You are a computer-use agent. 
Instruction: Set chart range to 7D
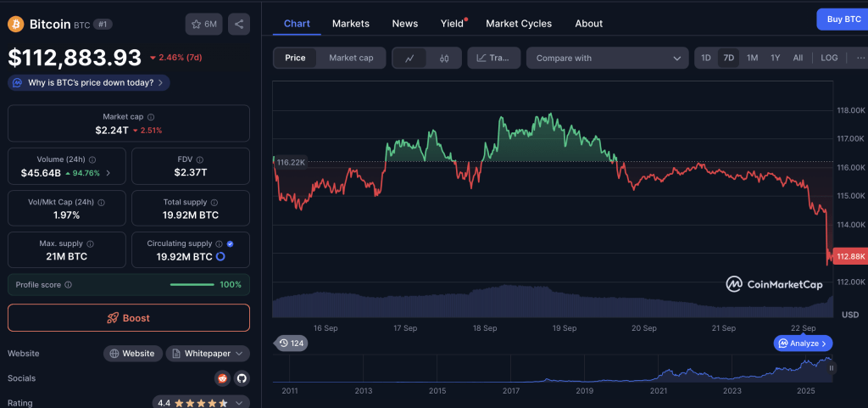pyautogui.click(x=728, y=58)
